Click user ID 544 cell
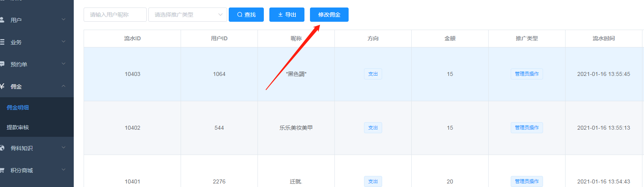644x187 pixels. [219, 128]
